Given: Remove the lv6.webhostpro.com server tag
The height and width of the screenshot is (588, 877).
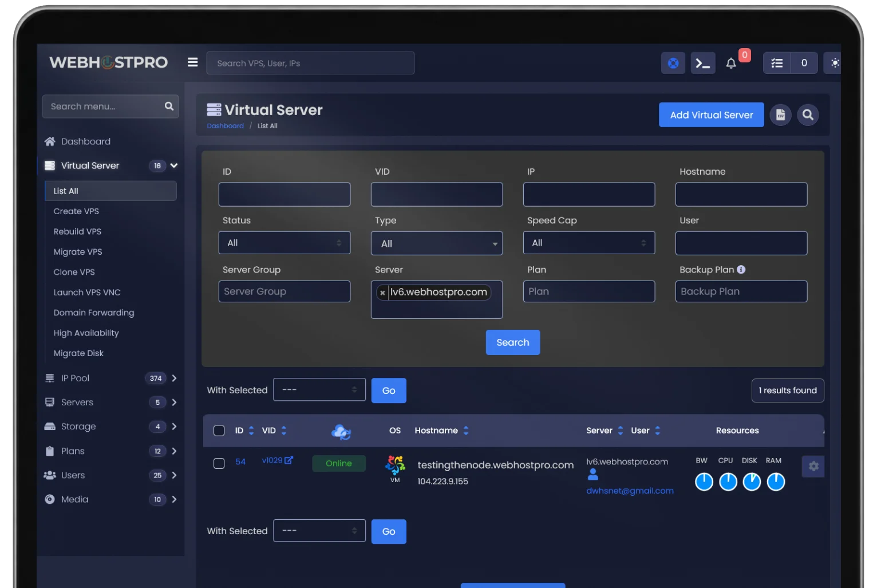Looking at the screenshot, I should point(382,293).
